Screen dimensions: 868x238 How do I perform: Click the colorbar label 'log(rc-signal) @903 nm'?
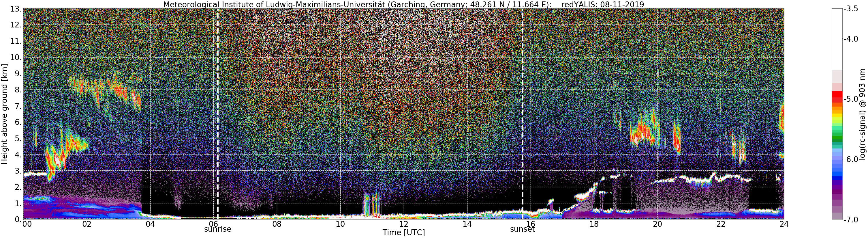[862, 114]
